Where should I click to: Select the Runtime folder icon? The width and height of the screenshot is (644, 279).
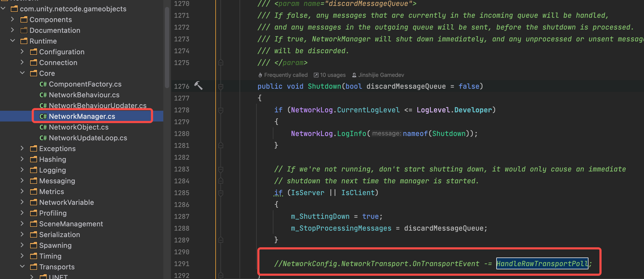click(x=24, y=41)
